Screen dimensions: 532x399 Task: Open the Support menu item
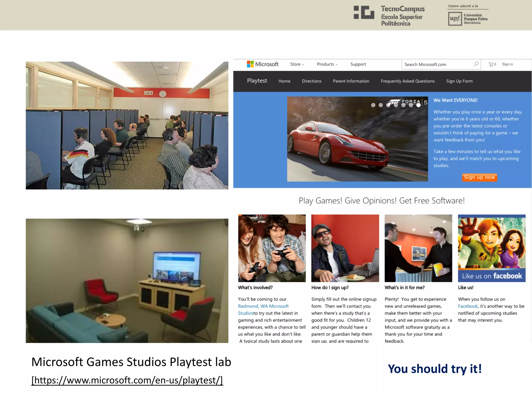click(x=358, y=64)
